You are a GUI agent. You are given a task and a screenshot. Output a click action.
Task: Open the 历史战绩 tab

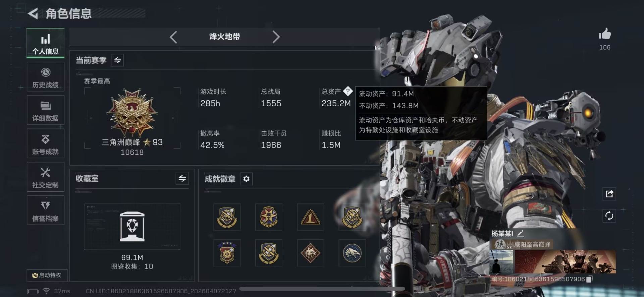pos(45,77)
